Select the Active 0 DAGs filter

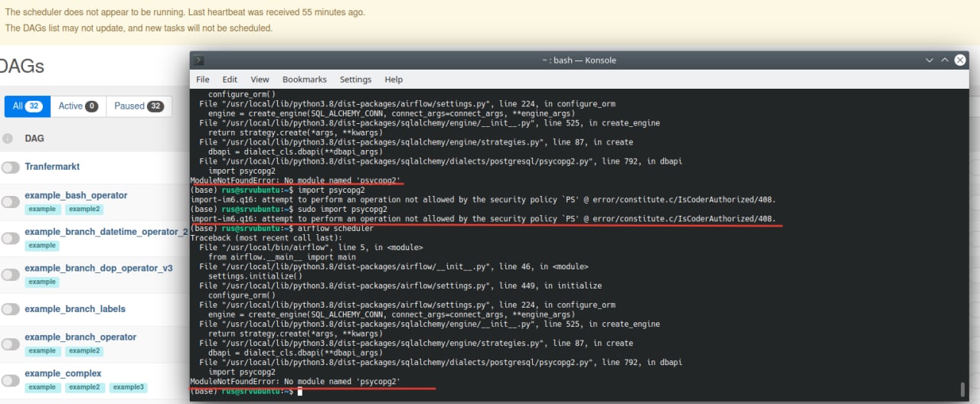[78, 106]
